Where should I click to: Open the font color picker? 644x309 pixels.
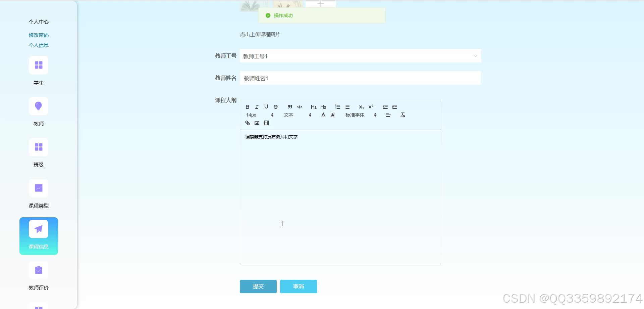click(x=323, y=115)
